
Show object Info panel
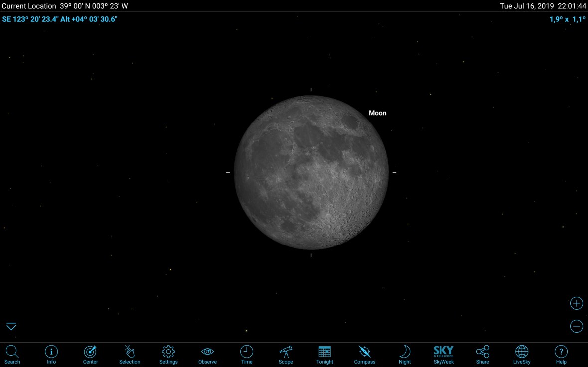pyautogui.click(x=51, y=354)
